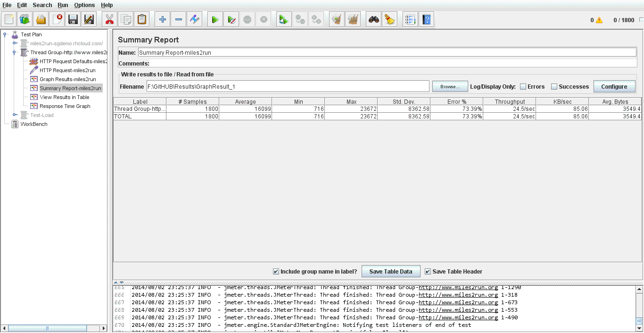
Task: Click the Collapse All minus icon
Action: (x=179, y=20)
